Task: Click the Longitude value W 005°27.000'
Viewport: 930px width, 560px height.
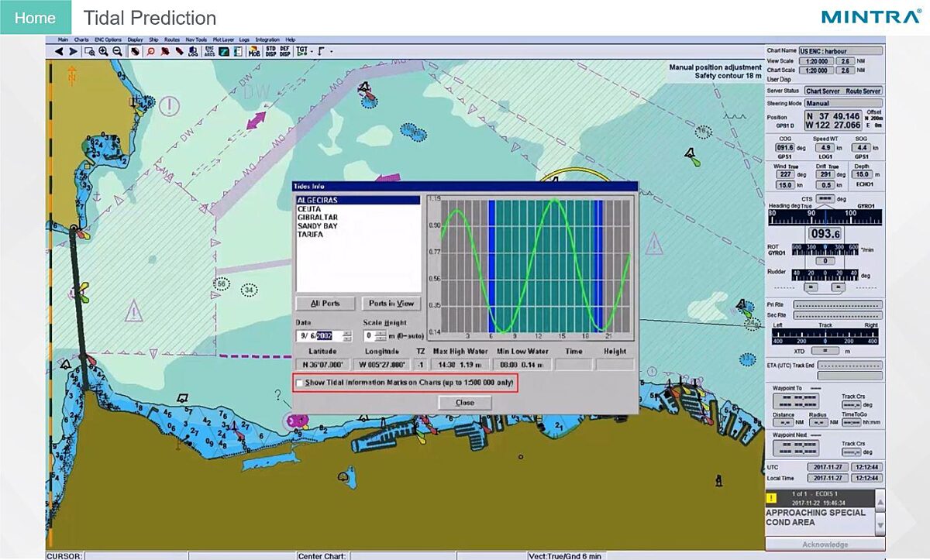Action: click(x=382, y=365)
